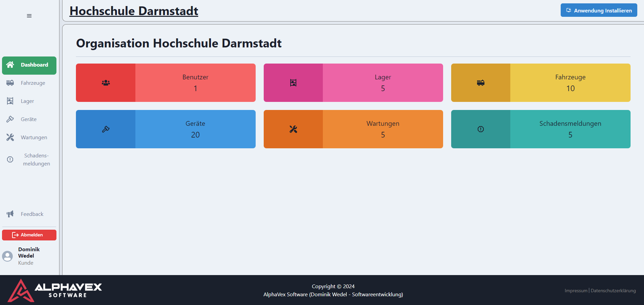Click the Kunde role label
This screenshot has width=644, height=305.
pyautogui.click(x=26, y=263)
